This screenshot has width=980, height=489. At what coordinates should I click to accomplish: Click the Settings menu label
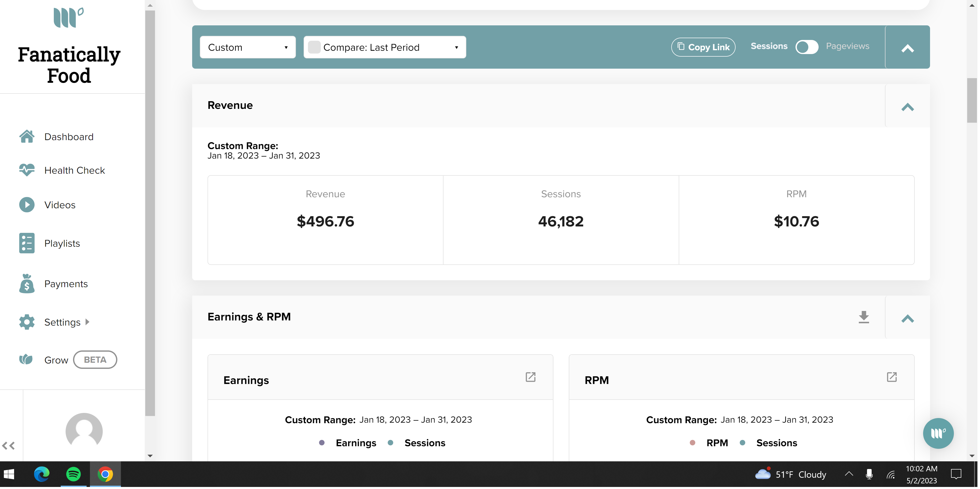tap(63, 322)
